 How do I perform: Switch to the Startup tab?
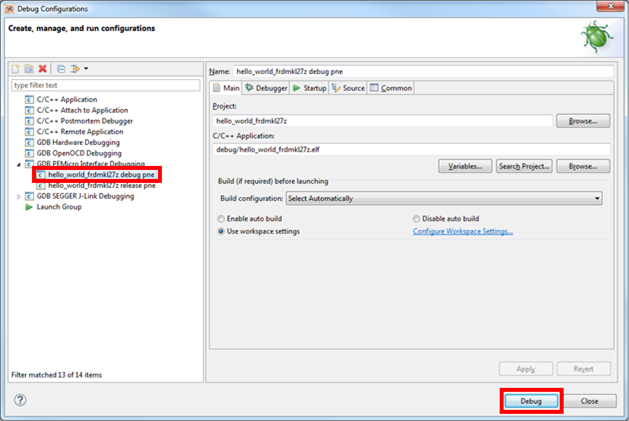tap(309, 88)
